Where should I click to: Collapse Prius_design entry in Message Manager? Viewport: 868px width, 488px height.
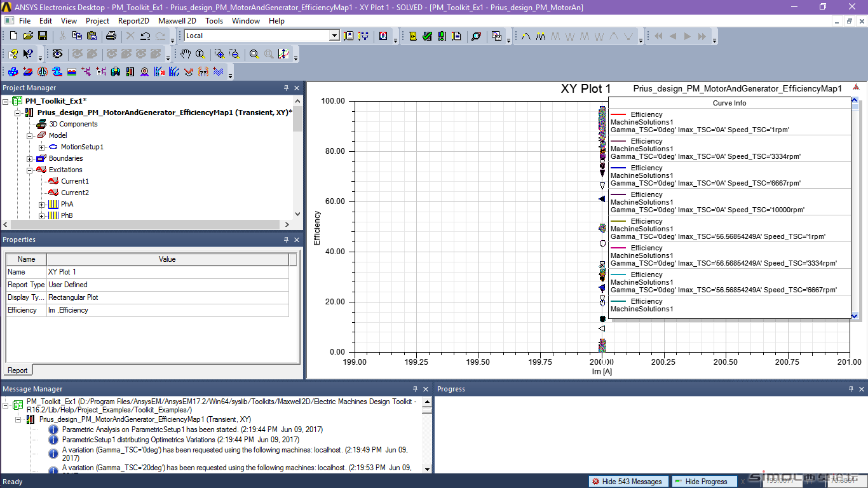click(18, 419)
